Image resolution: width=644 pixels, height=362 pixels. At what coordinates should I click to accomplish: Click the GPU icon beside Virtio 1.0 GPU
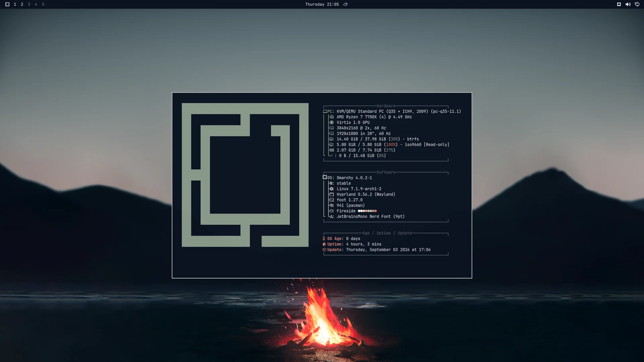point(332,122)
